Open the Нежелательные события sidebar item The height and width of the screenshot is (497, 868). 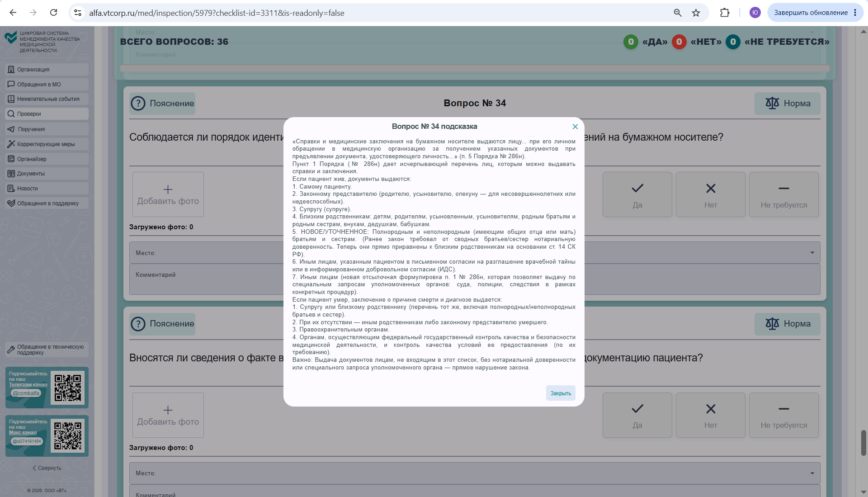(47, 99)
